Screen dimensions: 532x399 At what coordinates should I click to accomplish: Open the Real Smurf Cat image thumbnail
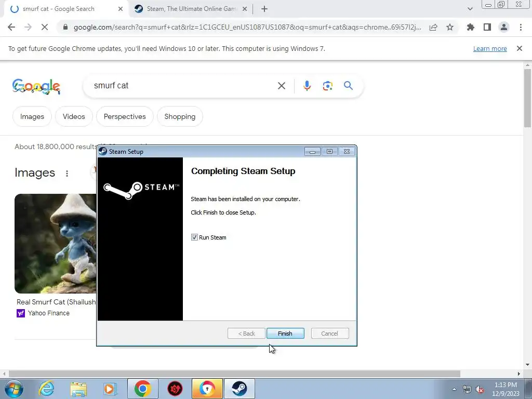[56, 244]
